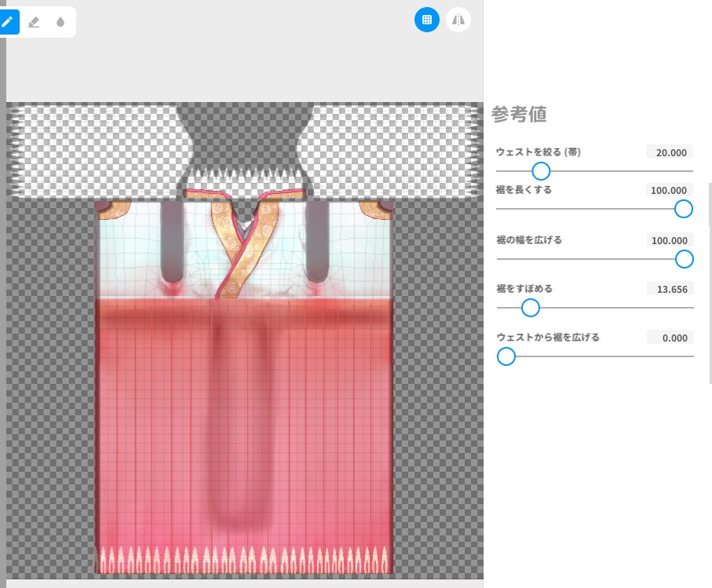
Task: Edit the value 20.000 for waist tightening
Action: 671,152
